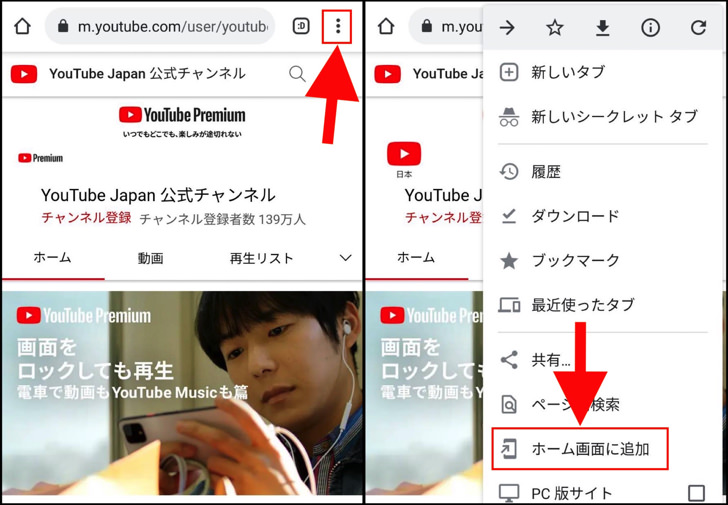
Task: Tap YouTube Japan 公式チャンネル header text
Action: [x=147, y=74]
